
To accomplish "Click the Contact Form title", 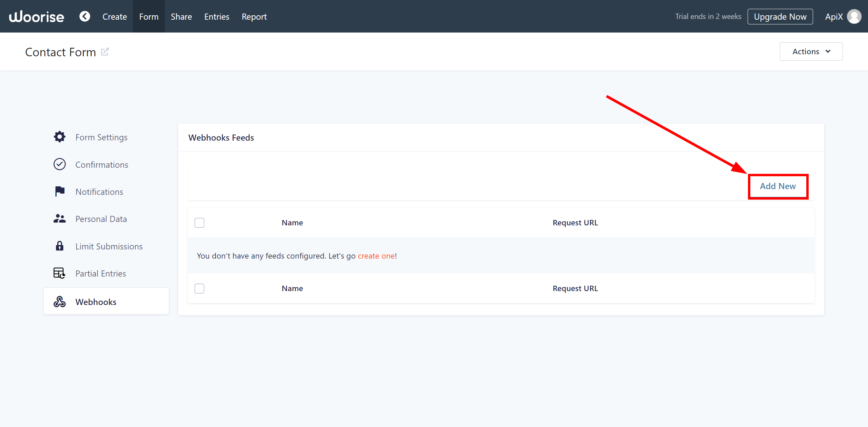I will tap(61, 52).
